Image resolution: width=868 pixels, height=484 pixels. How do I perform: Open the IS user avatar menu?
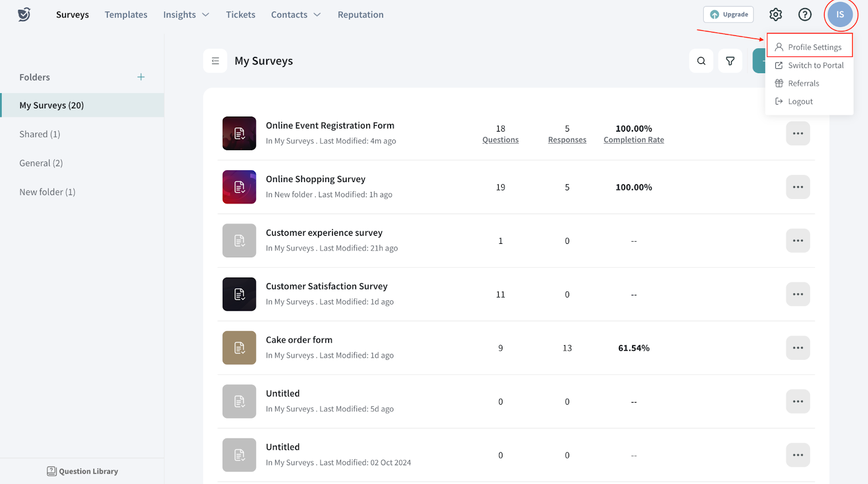click(x=840, y=15)
